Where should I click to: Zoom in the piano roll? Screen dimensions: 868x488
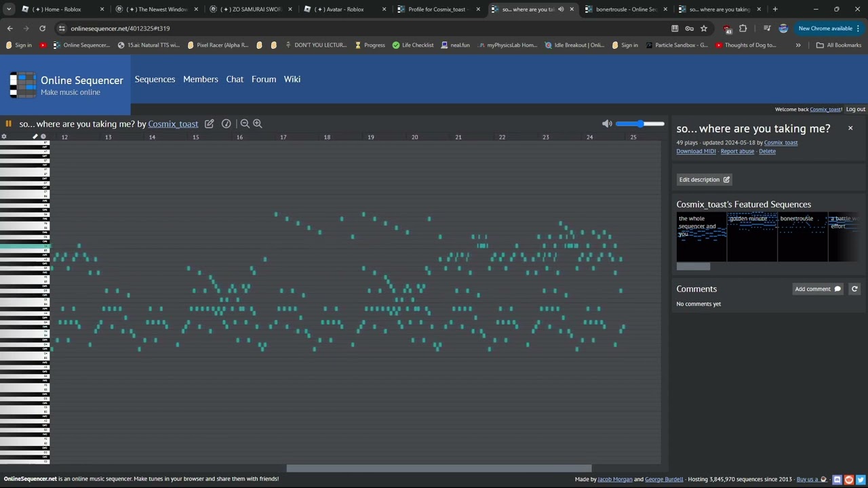coord(258,124)
